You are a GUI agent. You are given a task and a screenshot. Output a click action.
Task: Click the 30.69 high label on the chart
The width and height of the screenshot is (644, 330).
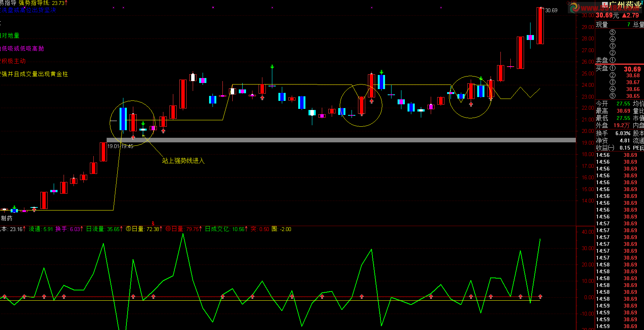[551, 10]
